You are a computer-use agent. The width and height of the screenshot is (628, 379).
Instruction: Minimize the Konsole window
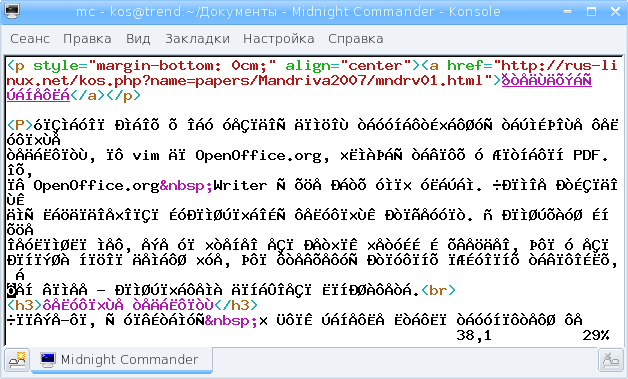tap(568, 12)
